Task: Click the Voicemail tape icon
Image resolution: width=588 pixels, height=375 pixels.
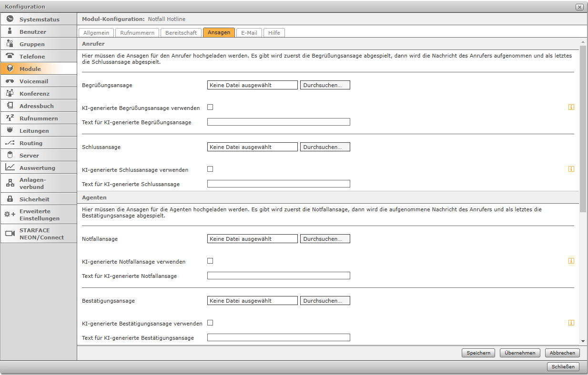Action: tap(10, 81)
